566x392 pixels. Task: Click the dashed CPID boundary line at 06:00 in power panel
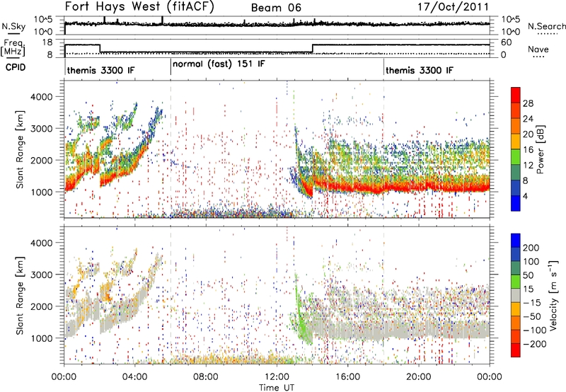[171, 149]
